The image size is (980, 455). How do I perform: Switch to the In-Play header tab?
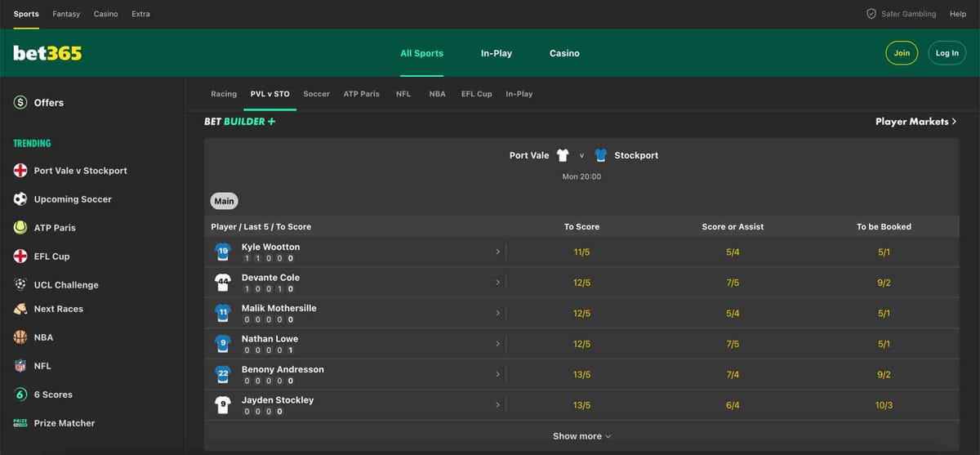[496, 53]
